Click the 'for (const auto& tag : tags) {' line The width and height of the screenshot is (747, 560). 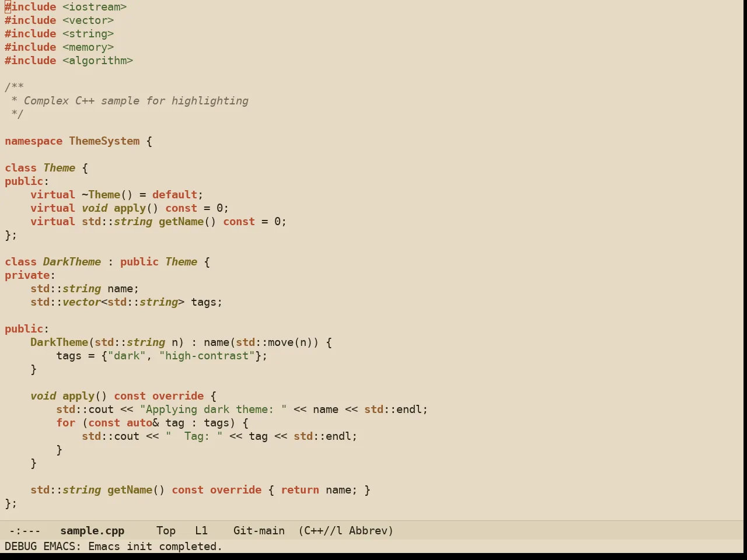pos(152,423)
